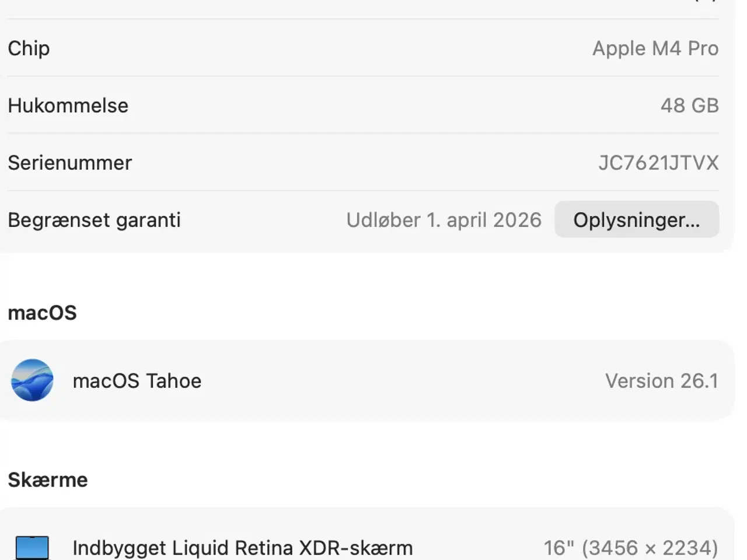This screenshot has width=747, height=560.
Task: Click the Apple M4 Pro chip label
Action: point(655,48)
